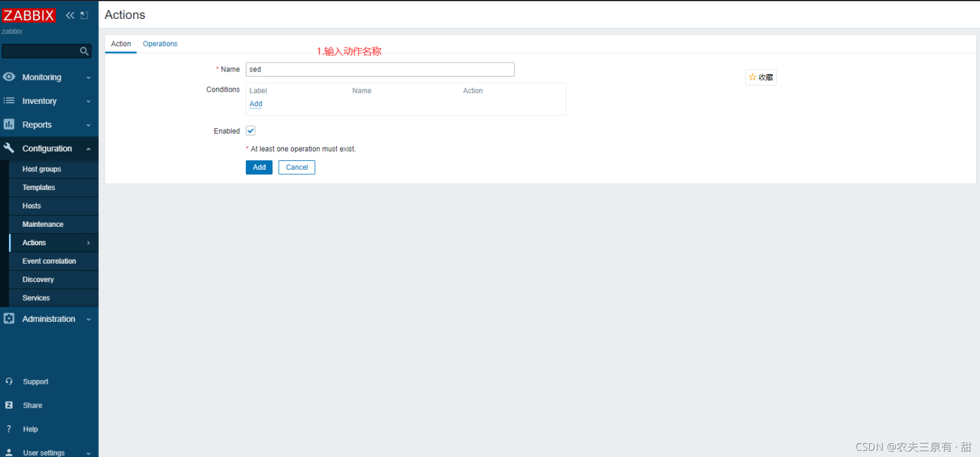Click the Monitoring menu label
The image size is (980, 457).
click(x=42, y=77)
